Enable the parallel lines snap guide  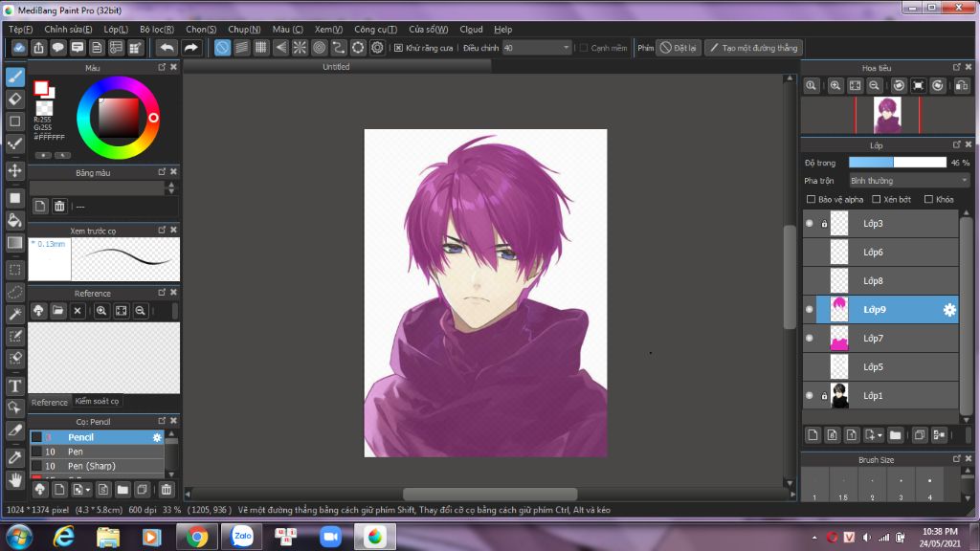pos(242,48)
